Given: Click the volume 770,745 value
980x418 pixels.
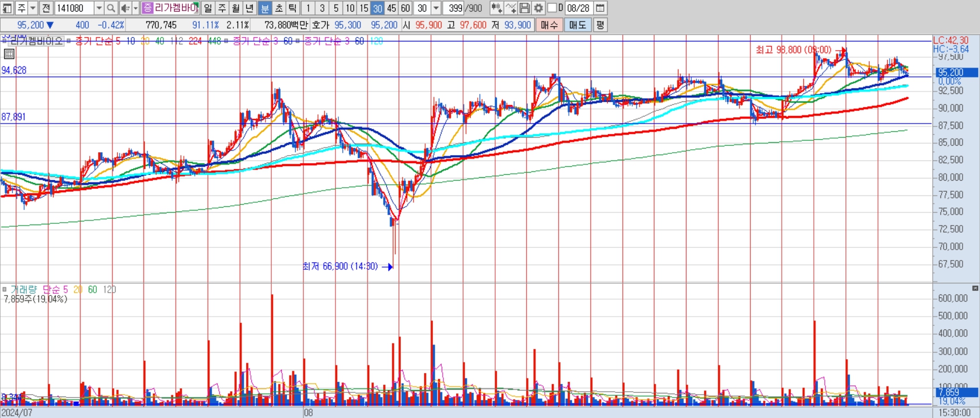Looking at the screenshot, I should 161,25.
